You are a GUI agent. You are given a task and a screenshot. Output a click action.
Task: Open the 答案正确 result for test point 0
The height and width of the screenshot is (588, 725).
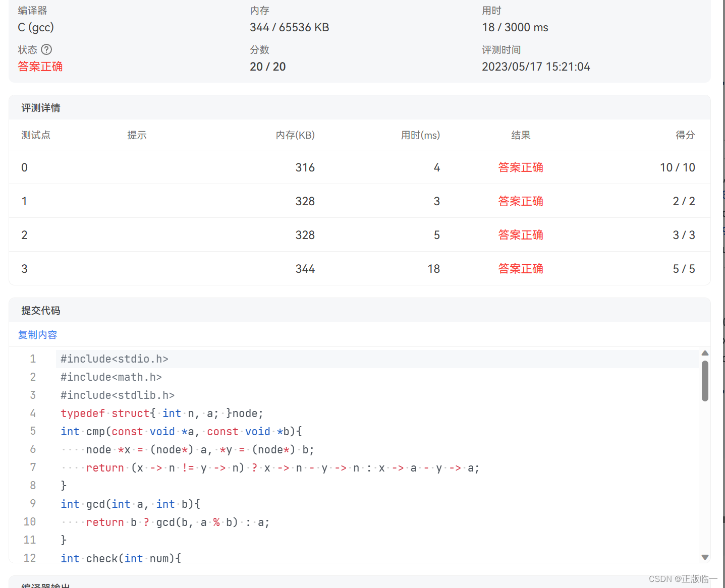(x=521, y=167)
